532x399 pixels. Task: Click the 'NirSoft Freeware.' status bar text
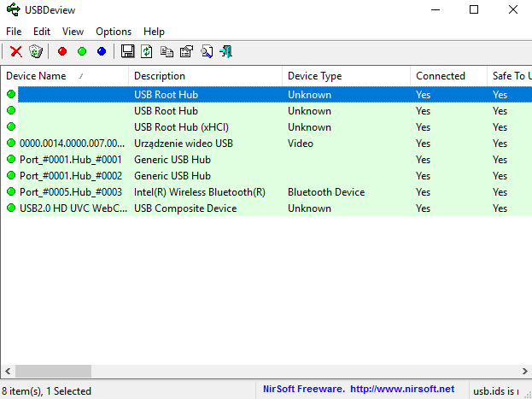pyautogui.click(x=304, y=389)
